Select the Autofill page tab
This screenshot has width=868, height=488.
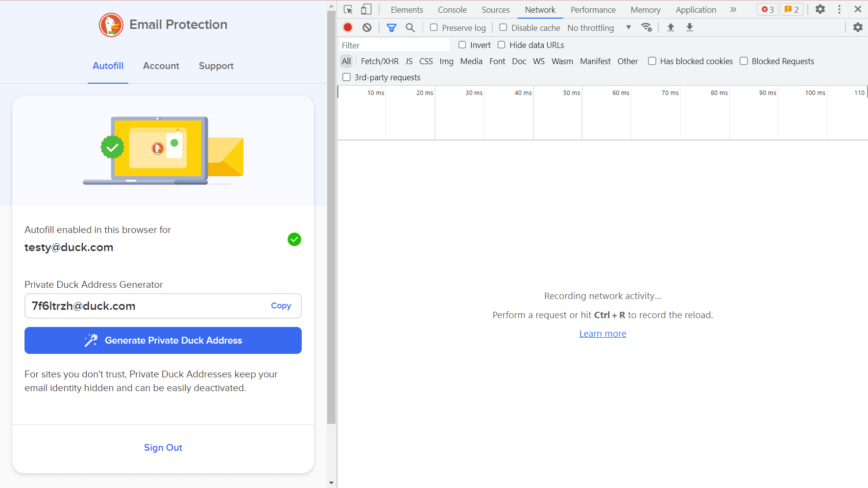[108, 66]
